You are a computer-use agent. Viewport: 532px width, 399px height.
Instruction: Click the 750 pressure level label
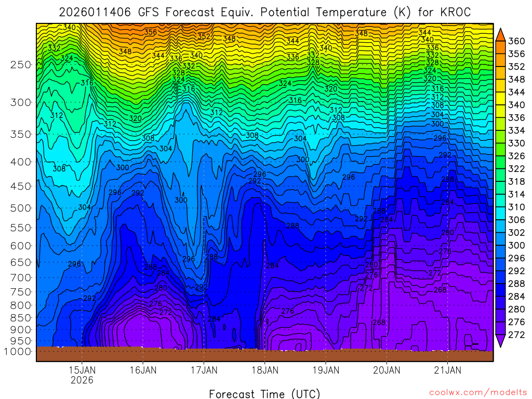point(21,292)
